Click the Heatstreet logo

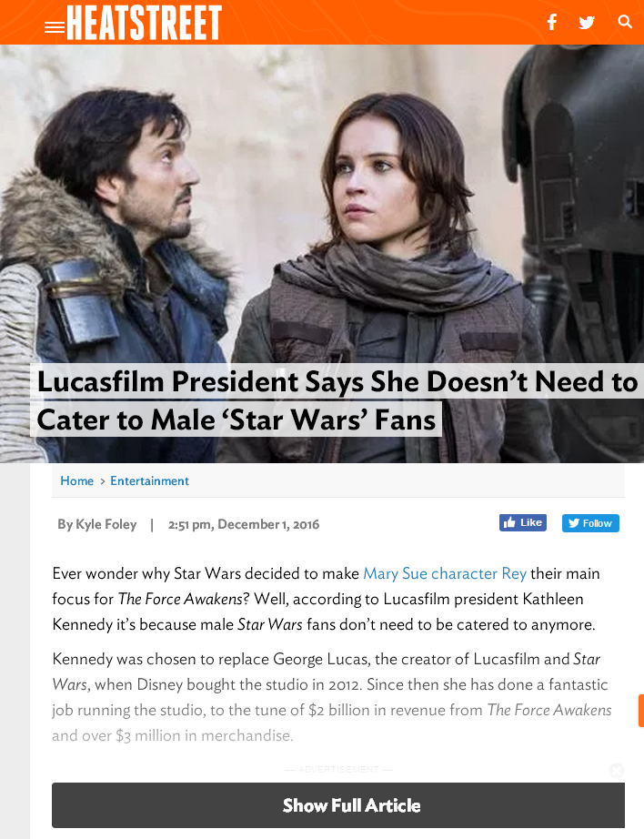tap(144, 23)
